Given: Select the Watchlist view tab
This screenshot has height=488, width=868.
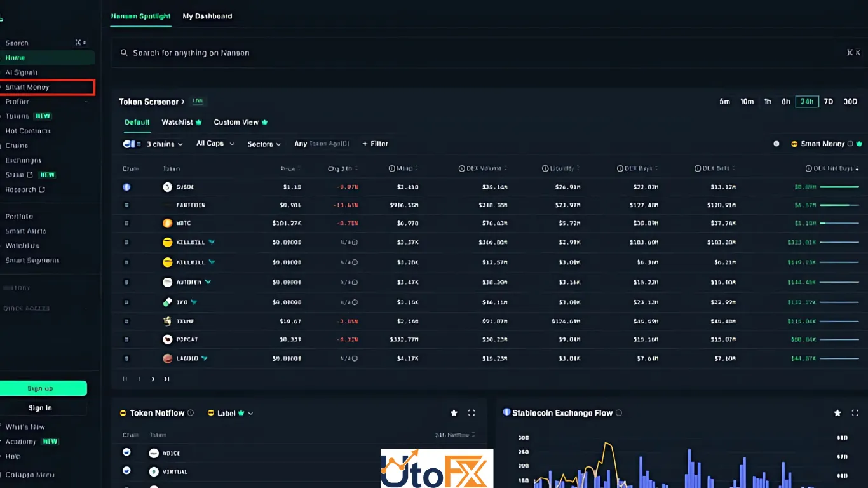Looking at the screenshot, I should 182,122.
